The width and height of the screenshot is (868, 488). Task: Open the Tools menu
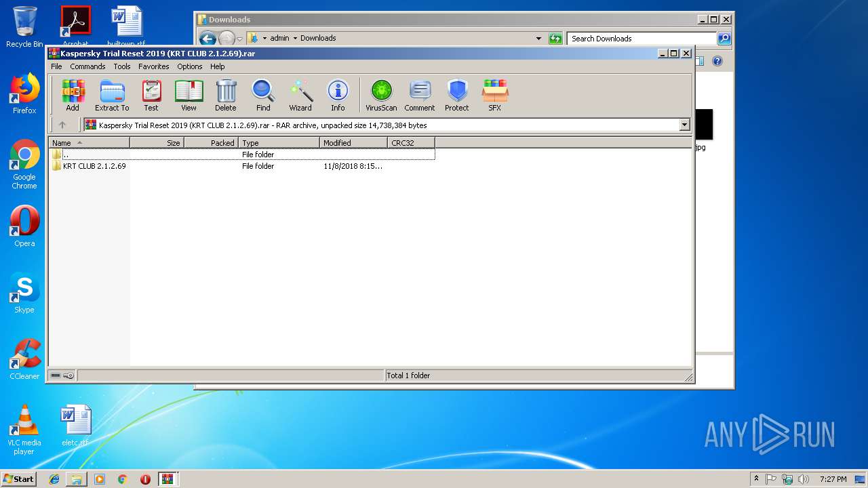tap(122, 66)
